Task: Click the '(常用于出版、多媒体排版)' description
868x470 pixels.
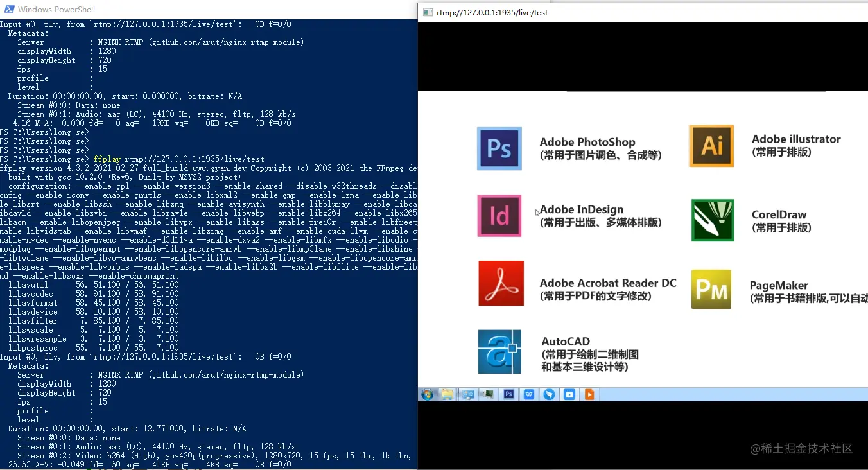Action: click(601, 222)
